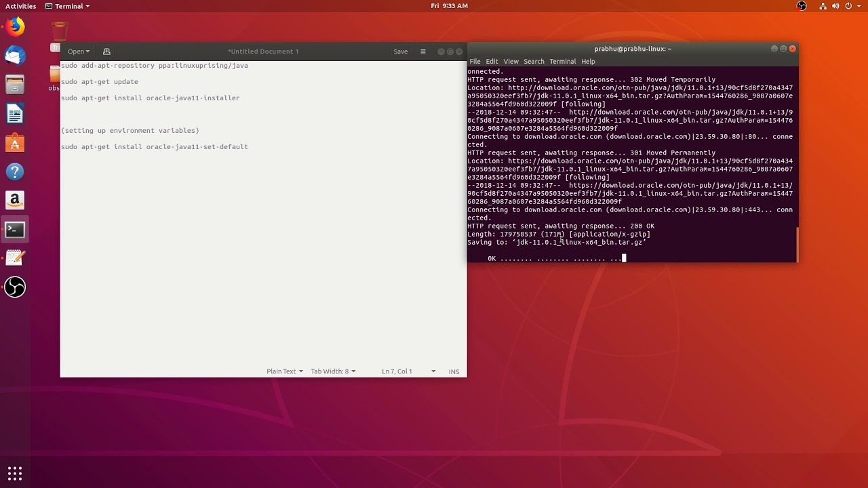868x488 pixels.
Task: Open the system menu arrow in the top bar
Action: pos(858,6)
